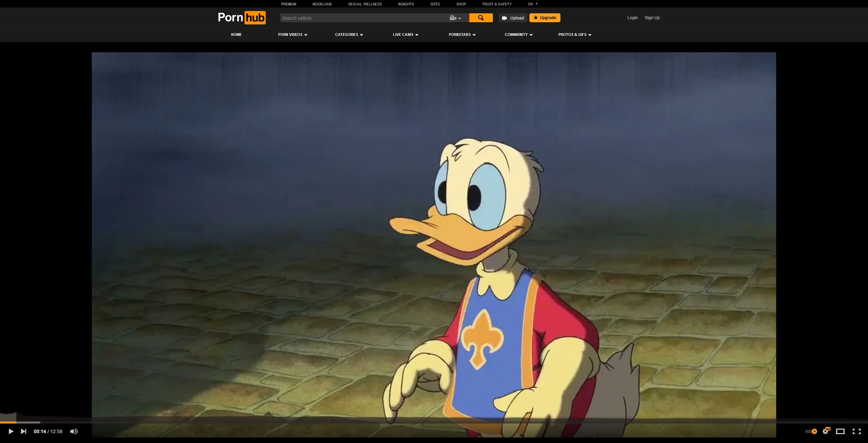Click the search magnifier button
The height and width of the screenshot is (443, 868).
pyautogui.click(x=481, y=17)
